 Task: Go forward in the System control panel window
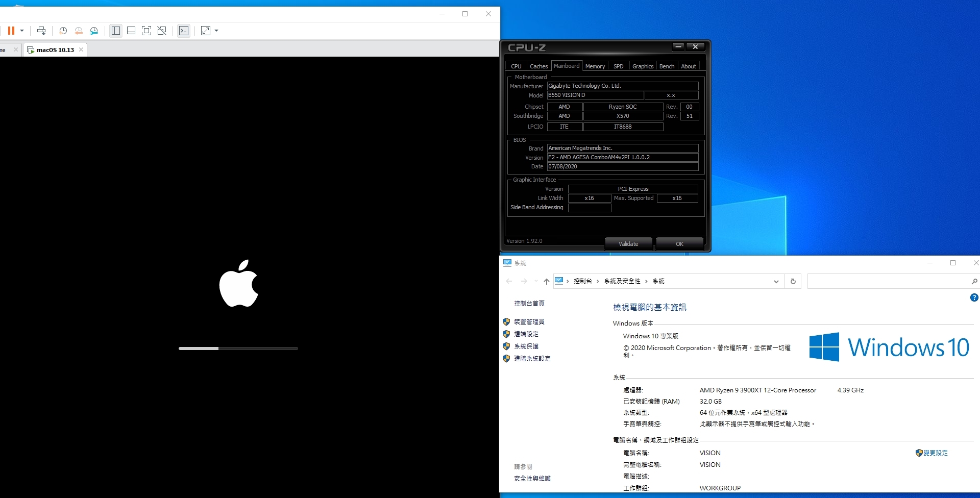pyautogui.click(x=524, y=281)
